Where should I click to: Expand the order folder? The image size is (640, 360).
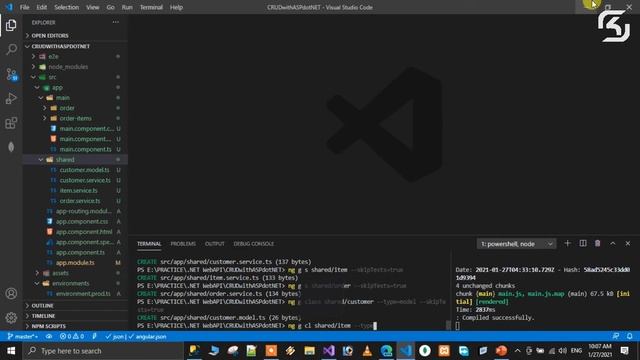[76, 108]
